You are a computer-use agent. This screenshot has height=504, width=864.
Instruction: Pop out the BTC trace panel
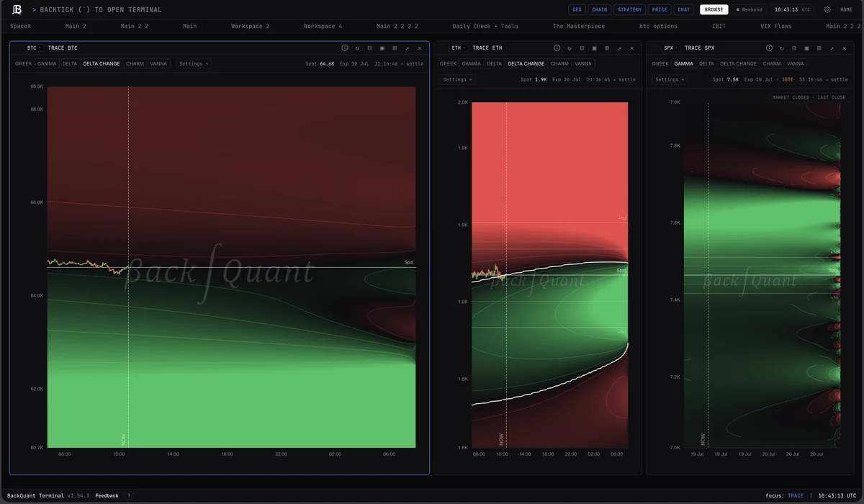[x=407, y=48]
